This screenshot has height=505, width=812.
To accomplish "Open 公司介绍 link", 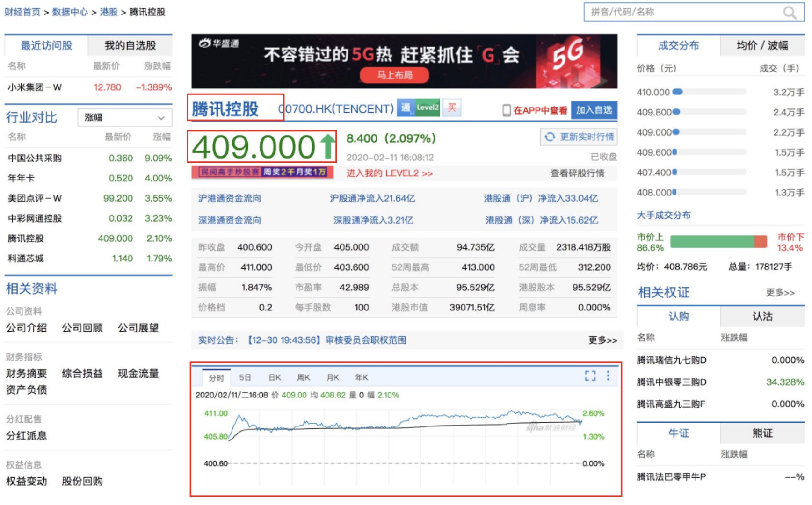I will tap(26, 328).
